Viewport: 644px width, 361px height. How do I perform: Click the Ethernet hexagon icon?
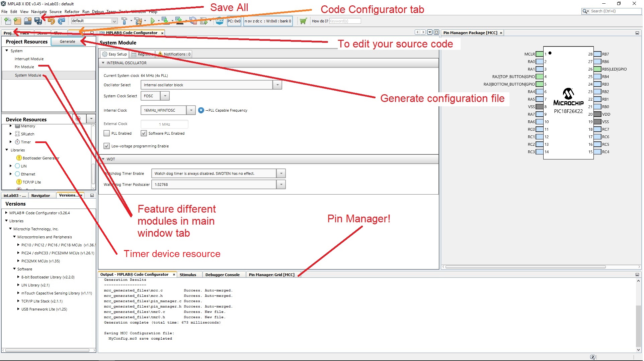point(17,174)
